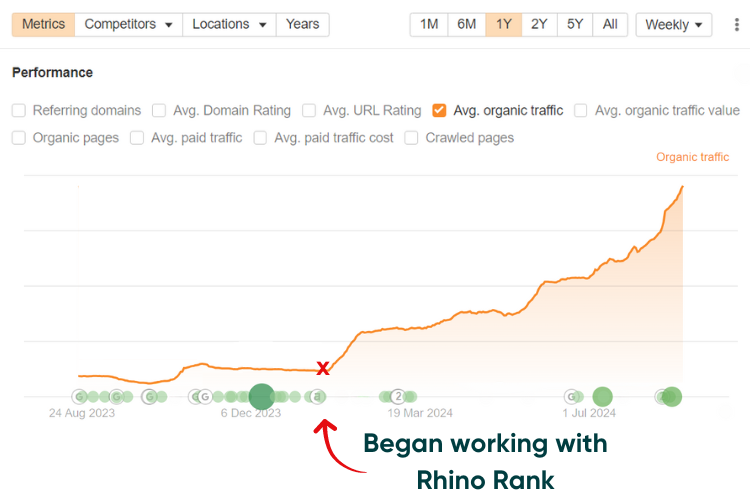750x500 pixels.
Task: Click the 1 Jul 2024 date label
Action: [x=589, y=413]
